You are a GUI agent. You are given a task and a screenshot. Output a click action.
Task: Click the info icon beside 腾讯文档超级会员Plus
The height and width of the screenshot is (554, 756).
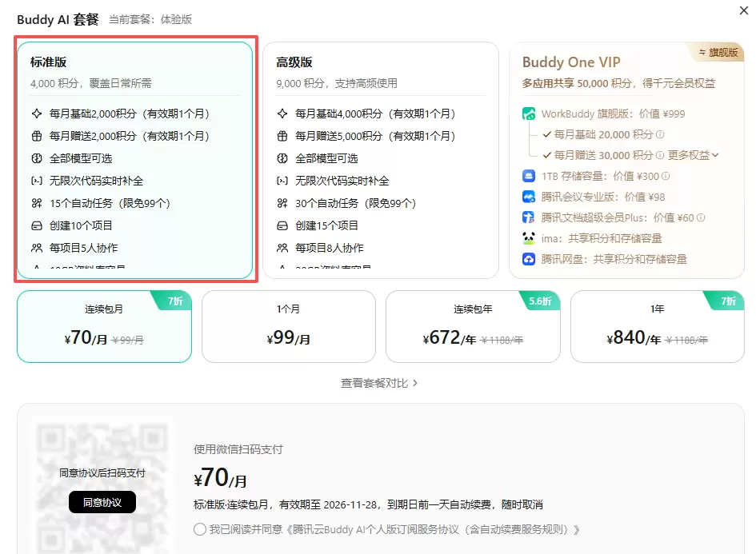(x=701, y=217)
